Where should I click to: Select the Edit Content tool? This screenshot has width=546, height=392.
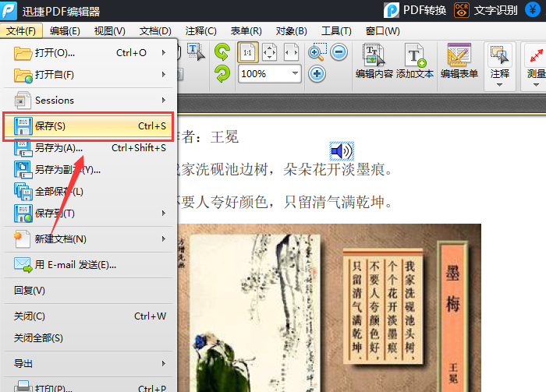[x=374, y=62]
